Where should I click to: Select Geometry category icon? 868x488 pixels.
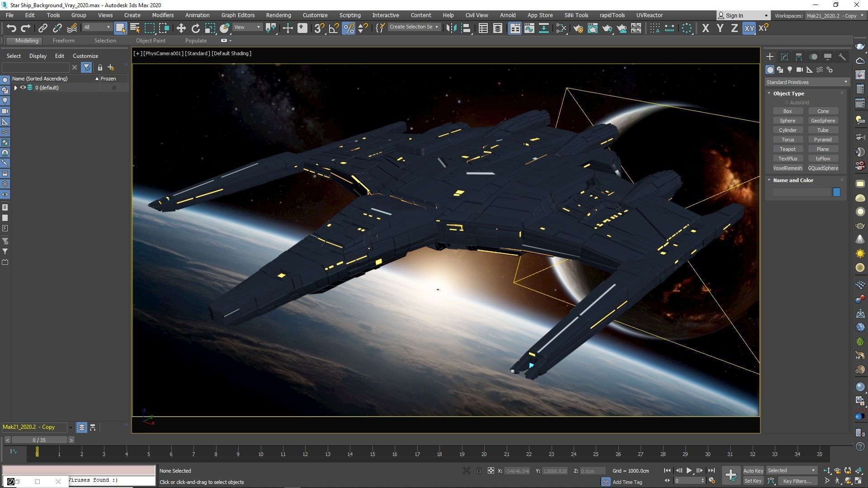(769, 70)
